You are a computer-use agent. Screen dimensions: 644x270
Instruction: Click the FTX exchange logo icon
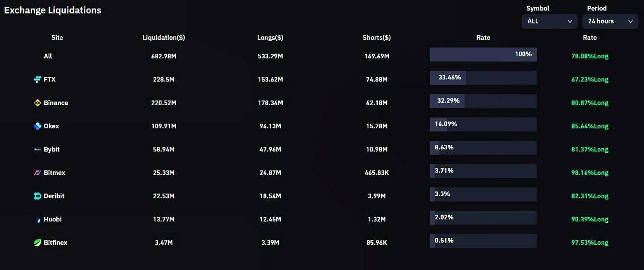37,79
